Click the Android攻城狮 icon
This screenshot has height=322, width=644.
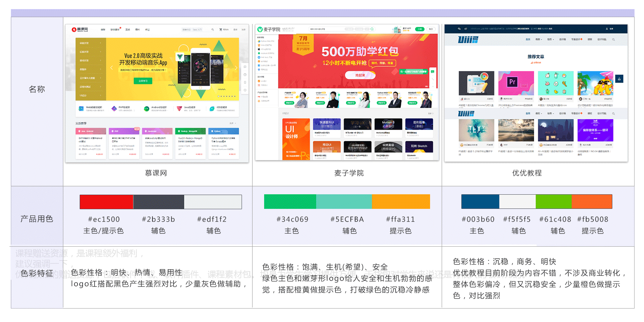tap(147, 108)
